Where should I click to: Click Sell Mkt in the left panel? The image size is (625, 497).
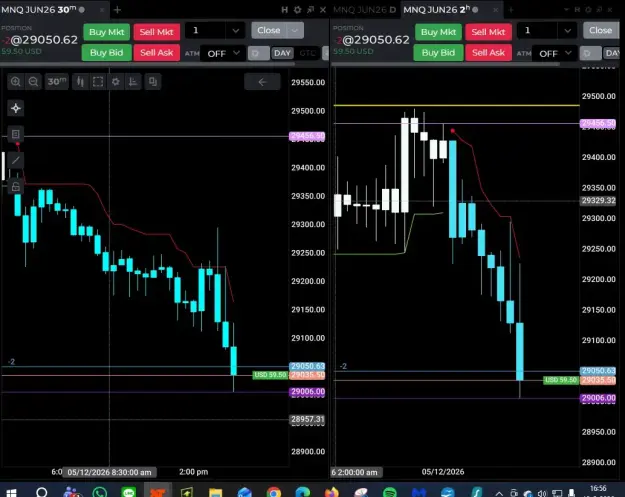tap(157, 32)
